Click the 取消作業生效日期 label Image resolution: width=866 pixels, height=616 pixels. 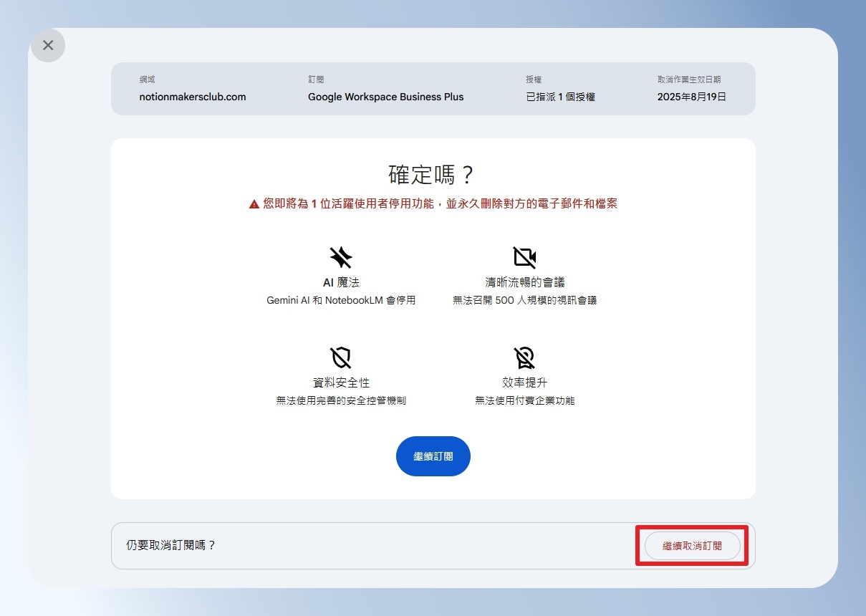click(x=689, y=80)
